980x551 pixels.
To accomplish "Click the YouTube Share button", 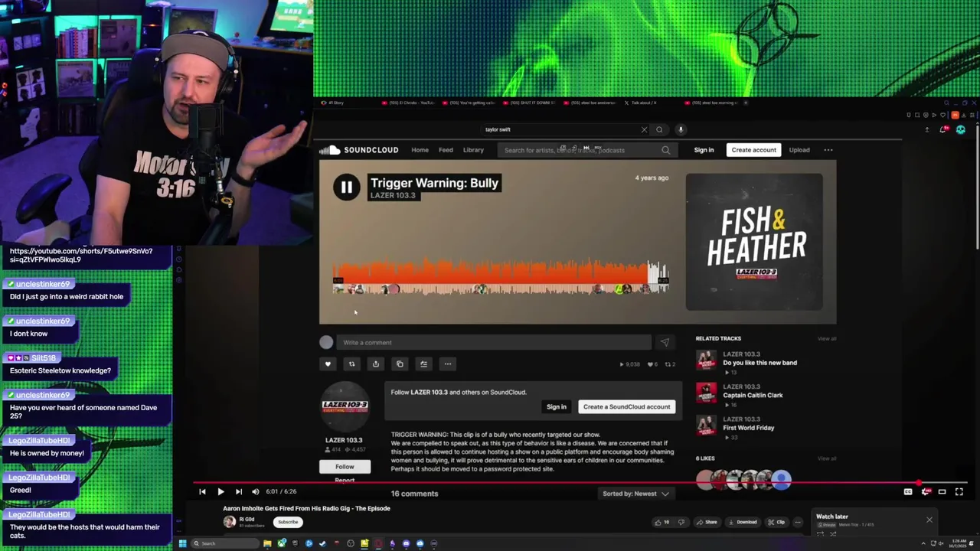I will point(707,522).
